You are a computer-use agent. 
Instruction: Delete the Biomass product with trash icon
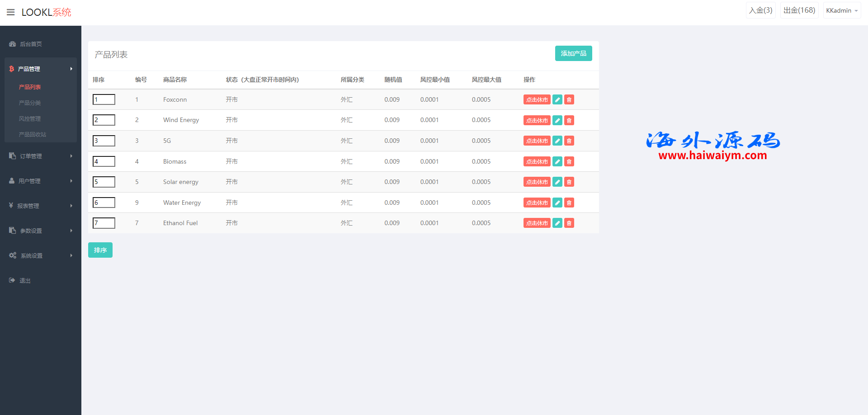coord(569,161)
